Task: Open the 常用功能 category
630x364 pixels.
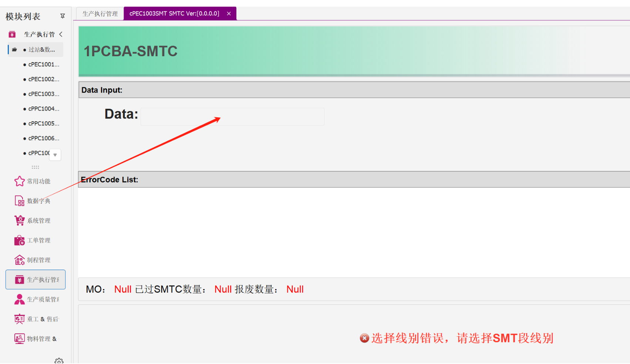Action: 38,181
